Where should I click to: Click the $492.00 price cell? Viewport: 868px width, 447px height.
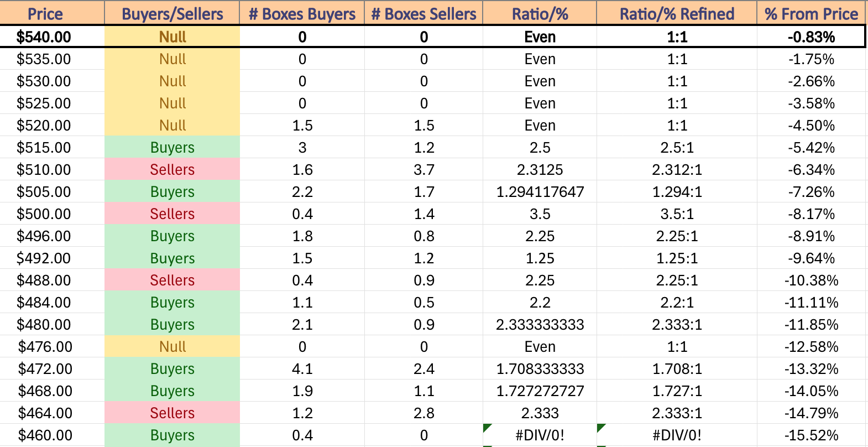52,258
